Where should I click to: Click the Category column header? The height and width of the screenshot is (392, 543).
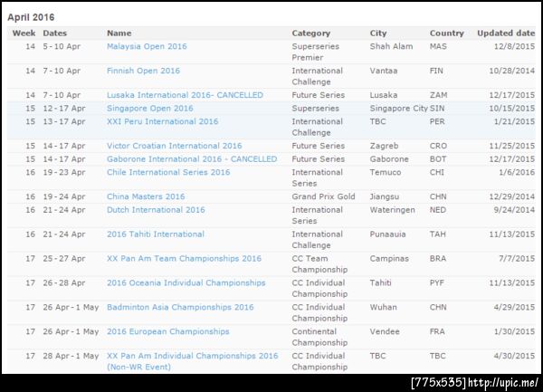click(x=310, y=33)
